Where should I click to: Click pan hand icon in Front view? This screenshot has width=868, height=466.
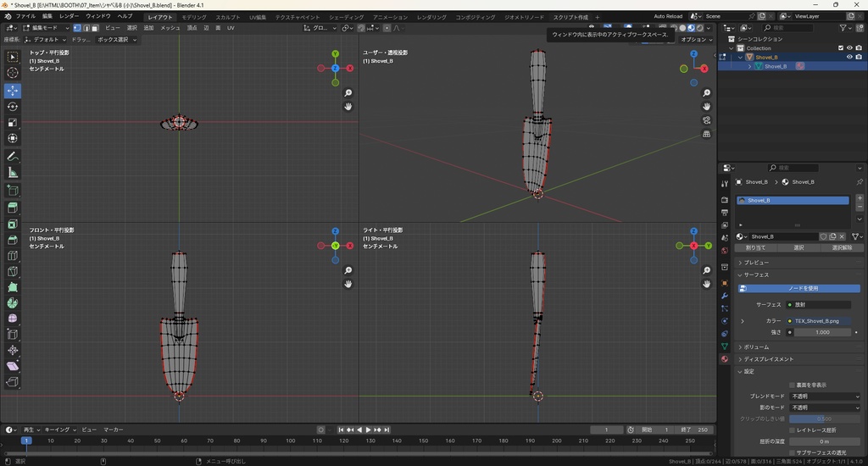(x=348, y=284)
